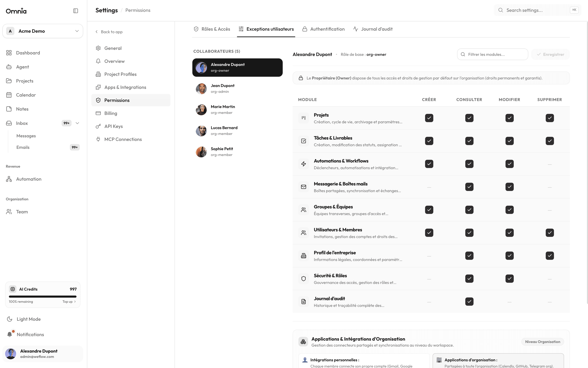
Task: Click the Sécurité & Rôles shield icon
Action: pos(303,279)
